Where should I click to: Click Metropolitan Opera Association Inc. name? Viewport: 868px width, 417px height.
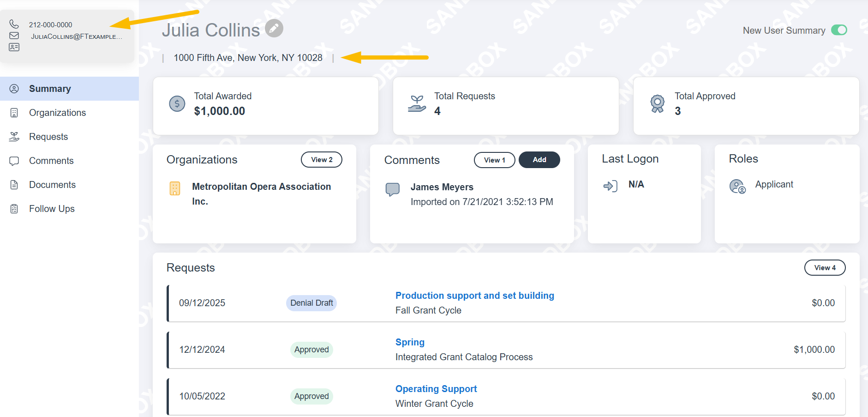click(262, 194)
